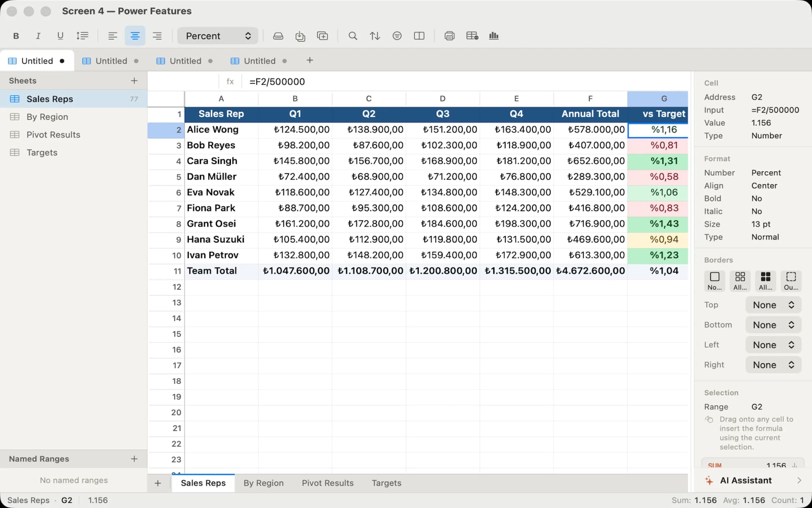This screenshot has height=508, width=812.
Task: Click the import data icon
Action: pos(300,36)
